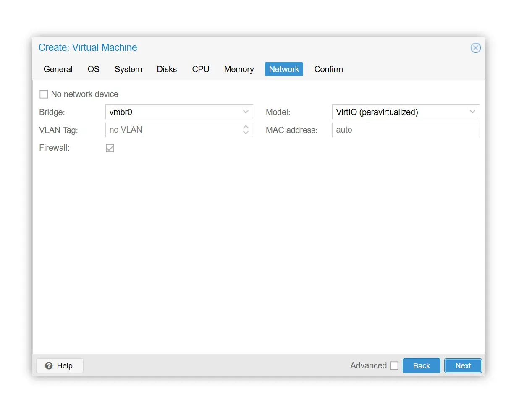This screenshot has width=519, height=420.
Task: Open Help documentation button
Action: pos(60,366)
